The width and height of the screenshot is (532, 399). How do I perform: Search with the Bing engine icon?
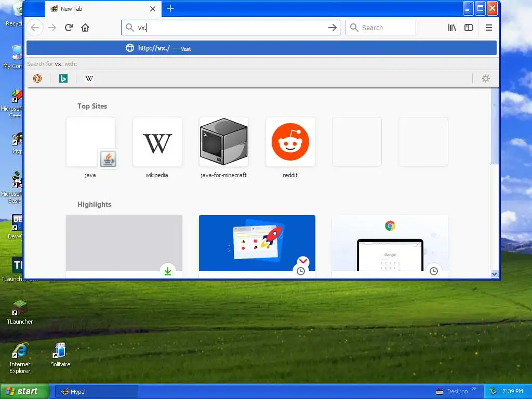click(x=63, y=78)
